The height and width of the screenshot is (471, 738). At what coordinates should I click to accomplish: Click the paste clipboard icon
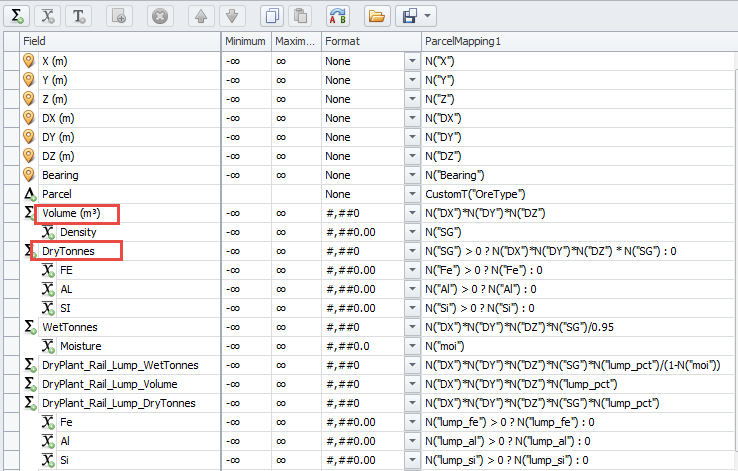(x=299, y=16)
